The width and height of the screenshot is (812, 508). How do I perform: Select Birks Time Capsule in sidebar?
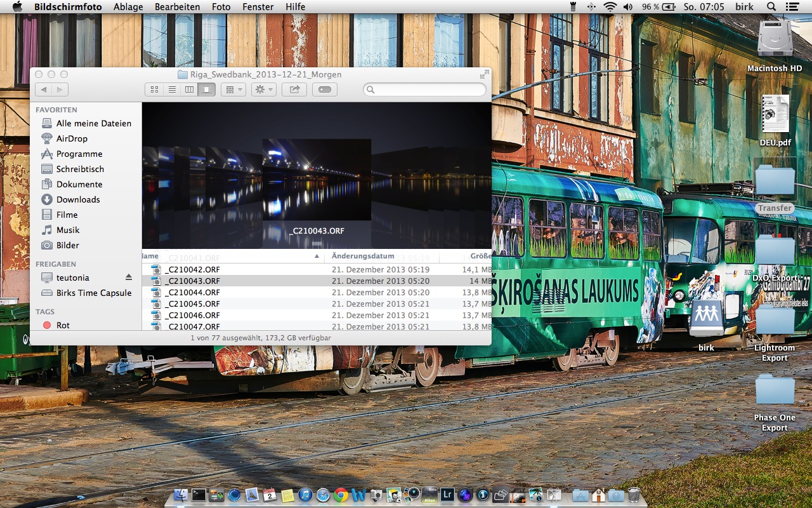pos(86,293)
